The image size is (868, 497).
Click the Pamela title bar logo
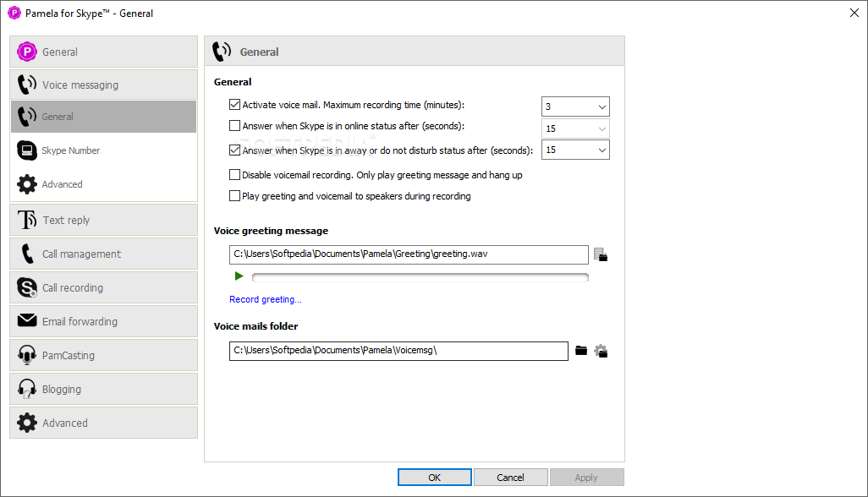[14, 13]
